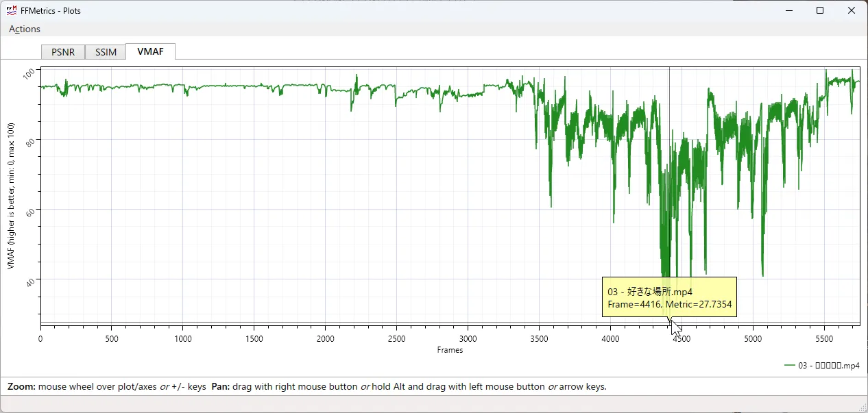
Task: Maximize the FFMetrics Plots window
Action: 820,10
